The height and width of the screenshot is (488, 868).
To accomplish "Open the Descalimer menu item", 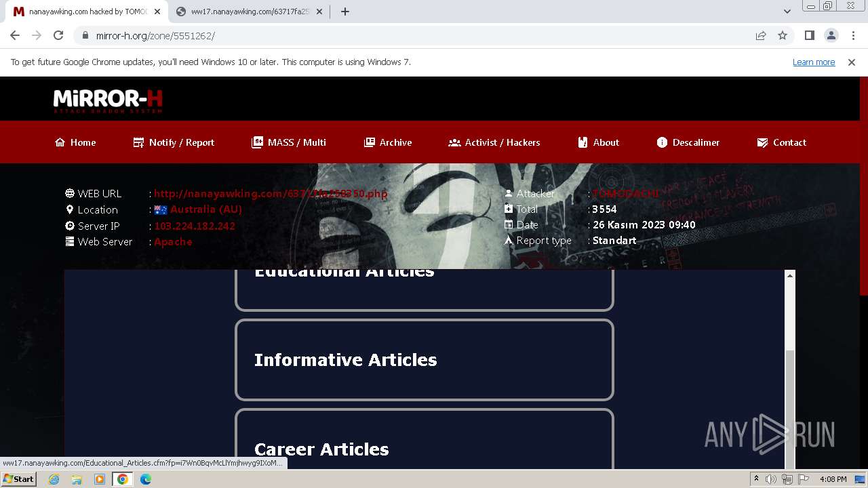I will (688, 142).
